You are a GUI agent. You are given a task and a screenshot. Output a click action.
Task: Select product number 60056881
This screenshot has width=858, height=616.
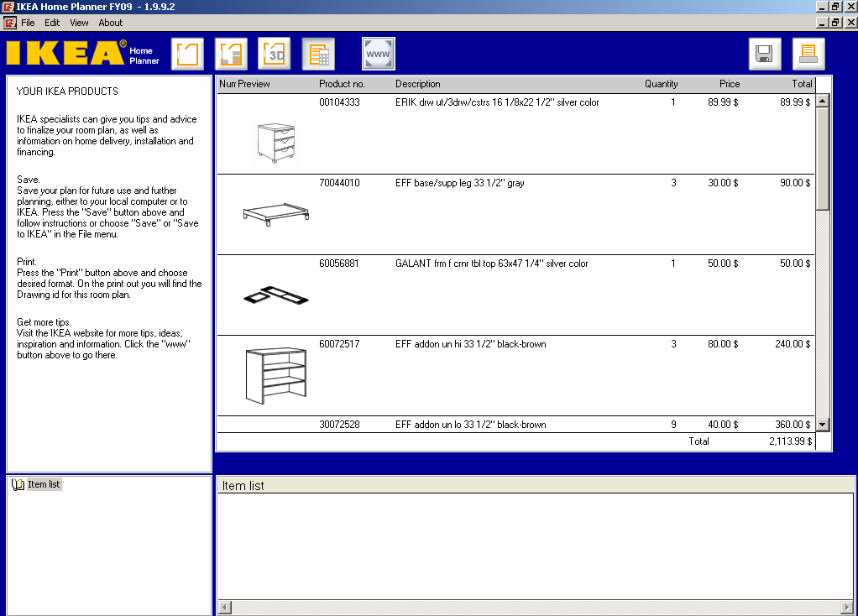point(339,264)
